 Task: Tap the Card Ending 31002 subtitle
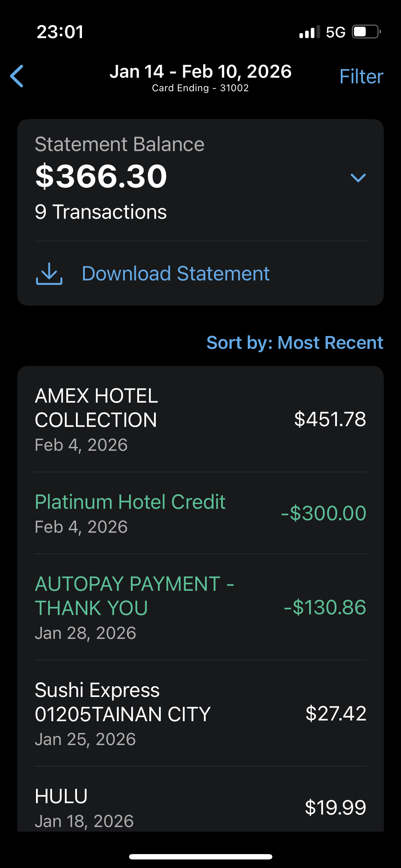200,88
